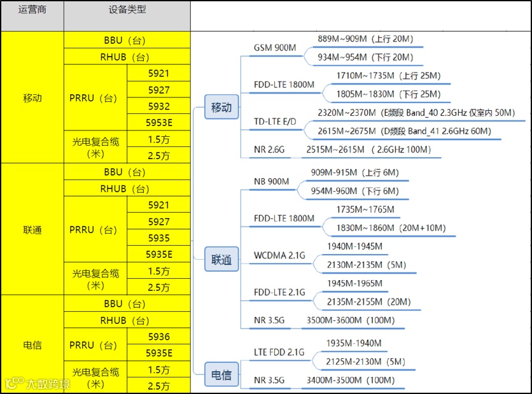
Task: Select the FDD-LTE 2.1G branch label
Action: tap(279, 292)
